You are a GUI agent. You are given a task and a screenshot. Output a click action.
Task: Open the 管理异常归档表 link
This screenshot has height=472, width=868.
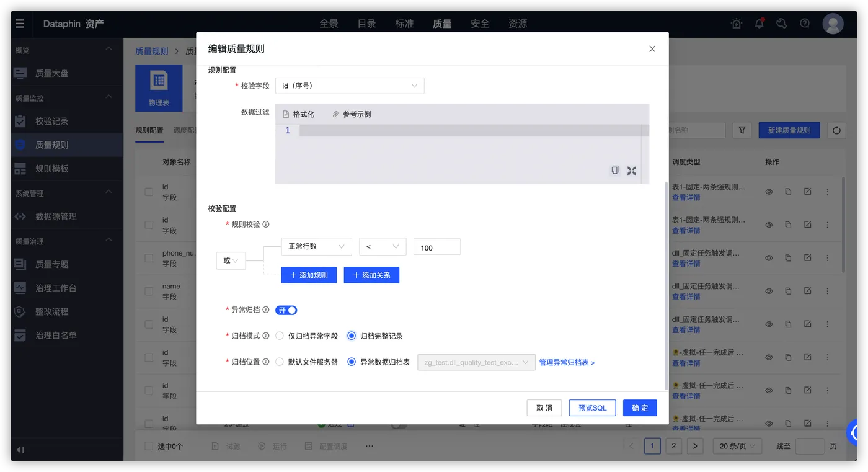[567, 362]
